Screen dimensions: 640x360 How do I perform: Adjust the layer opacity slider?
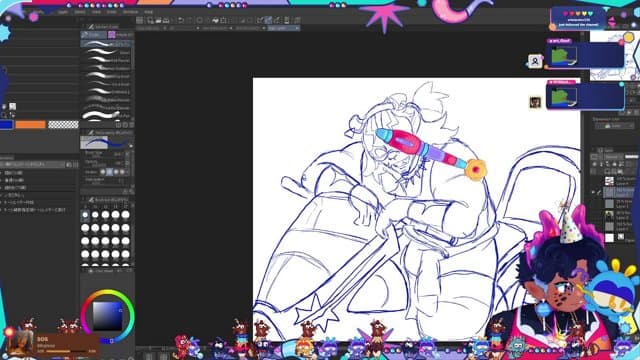click(632, 156)
